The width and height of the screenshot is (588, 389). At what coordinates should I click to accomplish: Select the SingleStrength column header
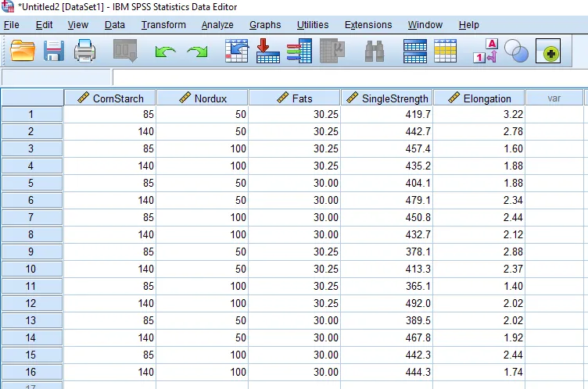click(x=386, y=98)
